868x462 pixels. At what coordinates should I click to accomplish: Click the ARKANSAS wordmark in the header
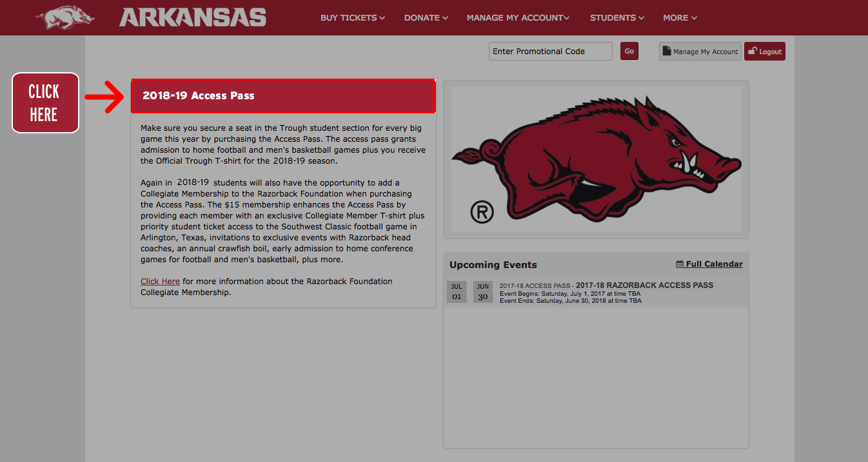(x=193, y=17)
